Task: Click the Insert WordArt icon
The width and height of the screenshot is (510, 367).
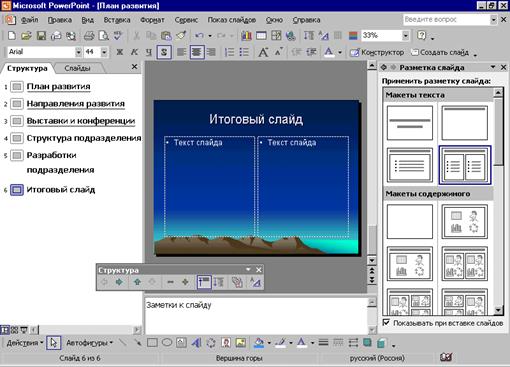Action: (196, 342)
